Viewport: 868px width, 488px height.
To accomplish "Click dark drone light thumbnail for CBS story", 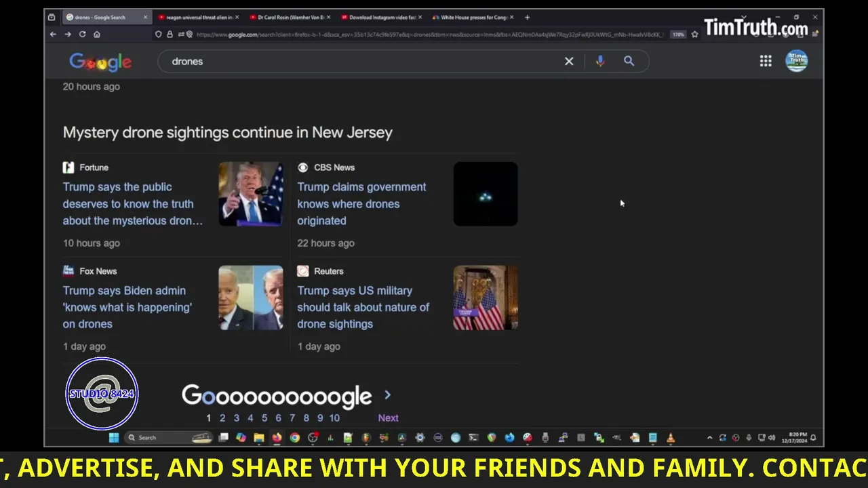I will (486, 194).
